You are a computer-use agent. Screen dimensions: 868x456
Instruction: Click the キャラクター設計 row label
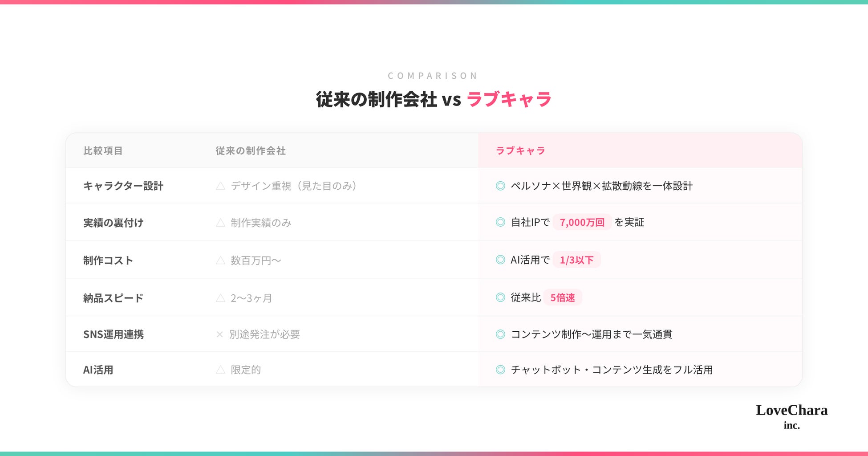123,186
